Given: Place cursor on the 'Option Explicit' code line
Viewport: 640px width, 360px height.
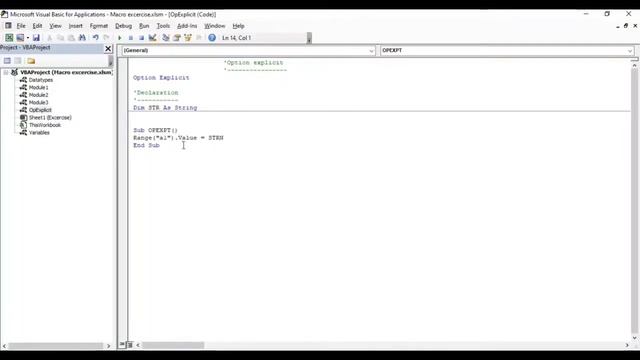Looking at the screenshot, I should pos(161,78).
